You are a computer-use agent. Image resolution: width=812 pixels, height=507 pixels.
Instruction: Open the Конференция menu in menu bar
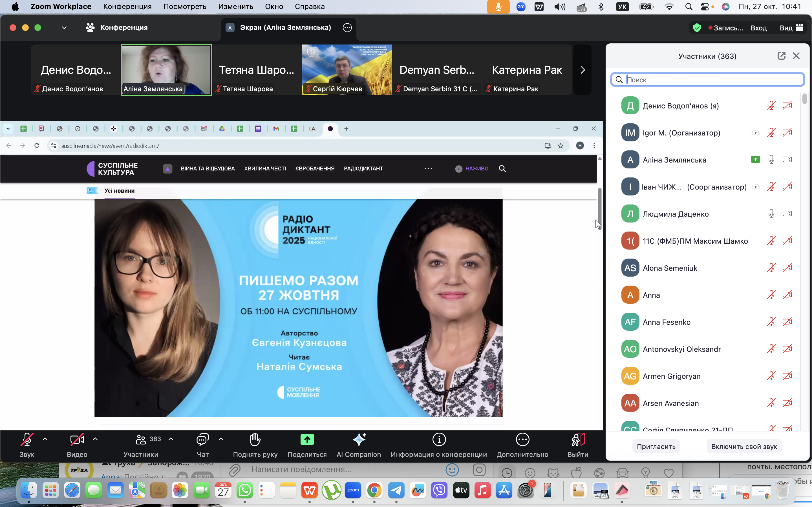tap(127, 6)
